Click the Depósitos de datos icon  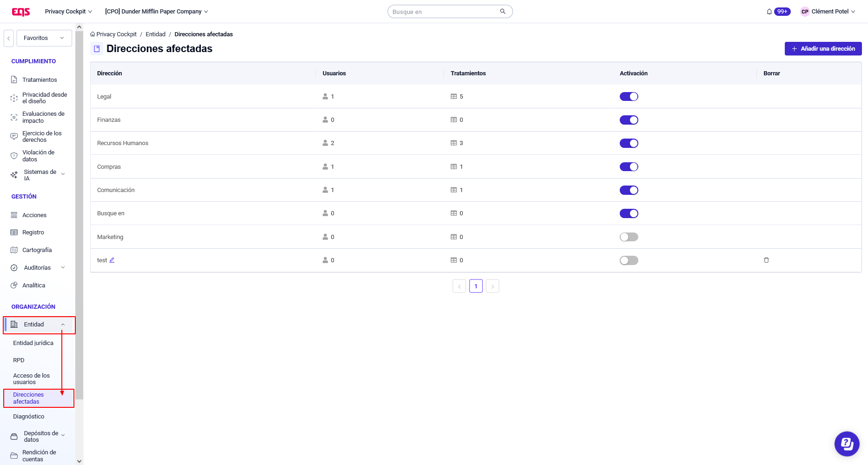(14, 437)
